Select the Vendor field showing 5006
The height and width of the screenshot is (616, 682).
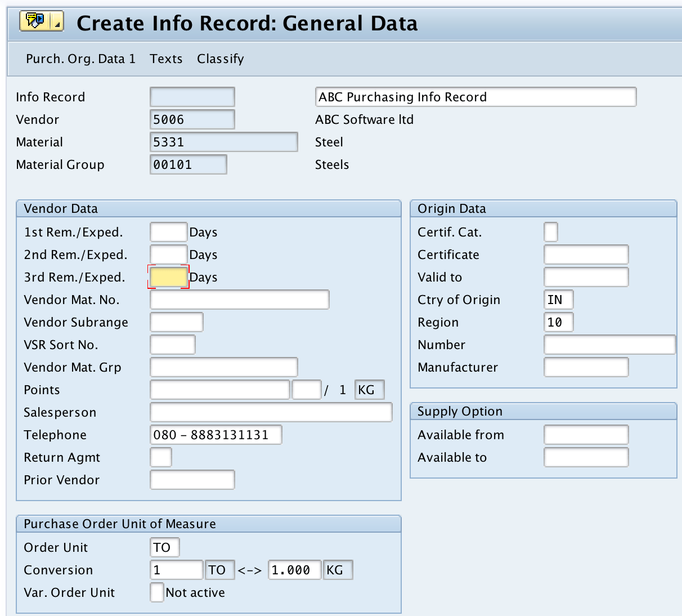pos(192,119)
